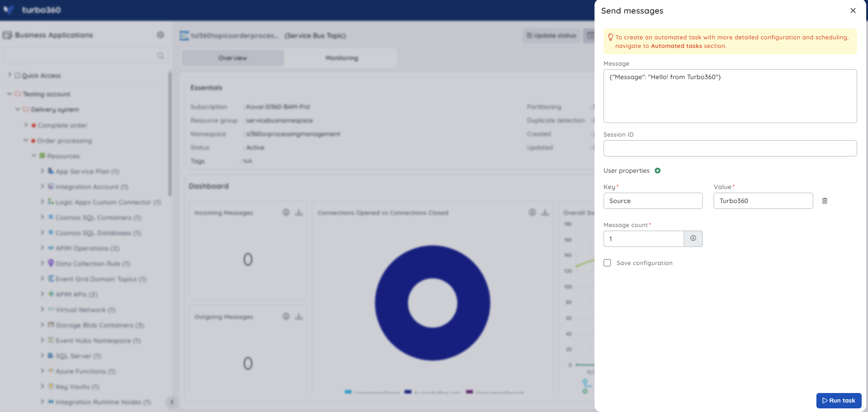Focus the Session ID field
The height and width of the screenshot is (412, 868).
click(730, 148)
